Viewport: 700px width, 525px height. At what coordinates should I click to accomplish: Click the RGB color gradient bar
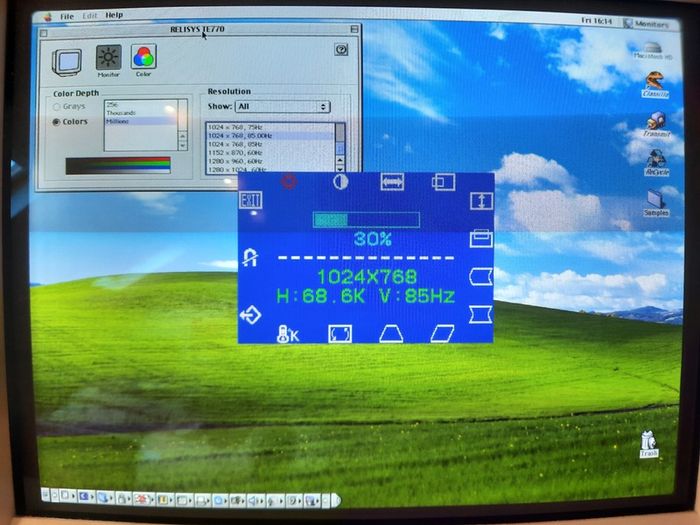(x=118, y=166)
